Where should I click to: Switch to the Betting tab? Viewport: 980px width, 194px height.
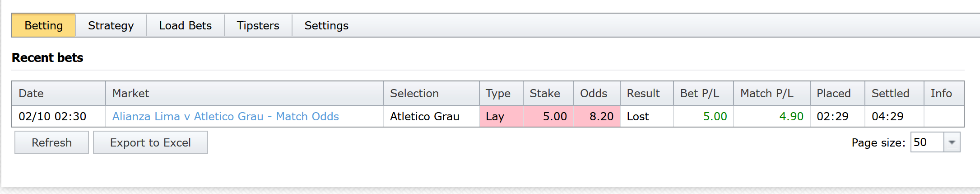pos(44,26)
